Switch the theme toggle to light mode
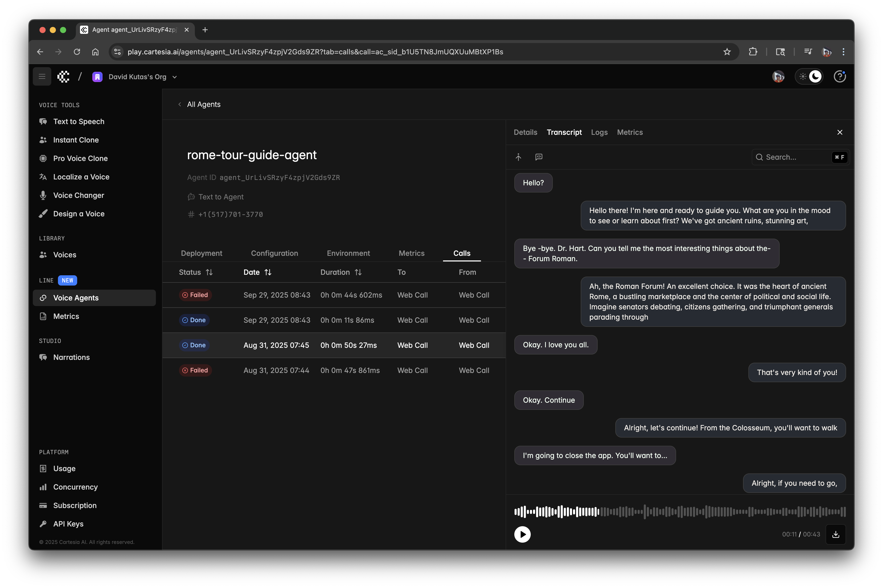This screenshot has height=588, width=883. 803,76
